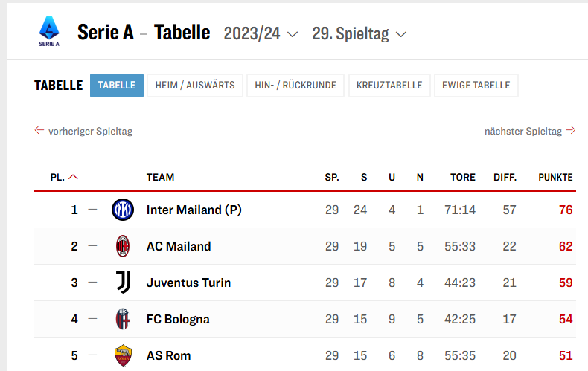Click the Inter Mailand club crest

tap(123, 210)
